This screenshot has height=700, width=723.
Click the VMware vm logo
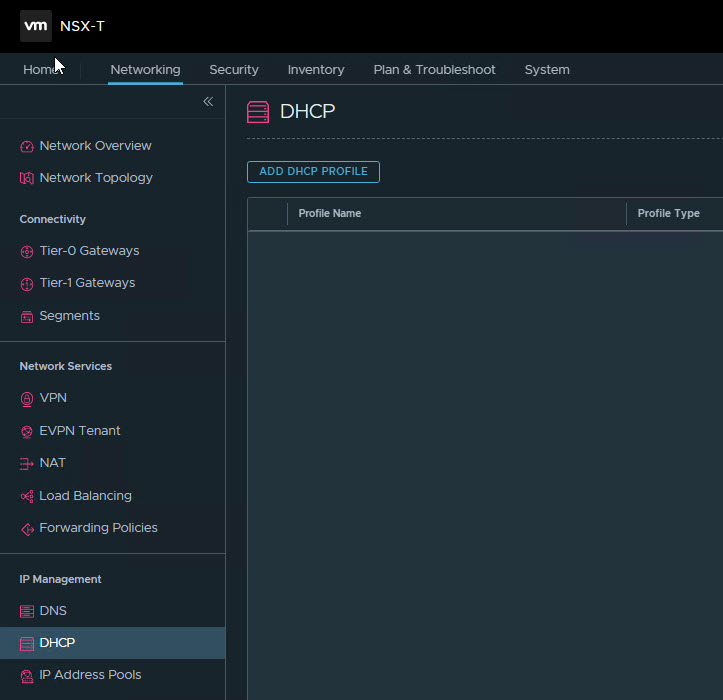(x=36, y=26)
